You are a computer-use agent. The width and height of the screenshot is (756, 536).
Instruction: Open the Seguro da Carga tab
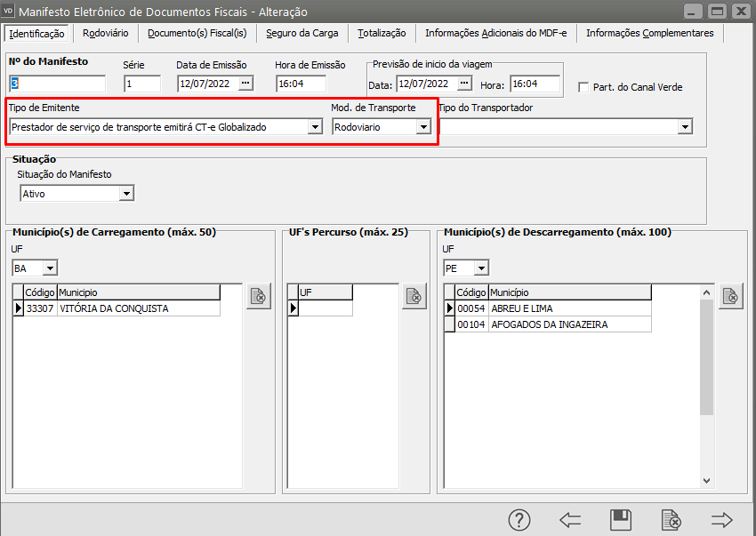(x=302, y=33)
